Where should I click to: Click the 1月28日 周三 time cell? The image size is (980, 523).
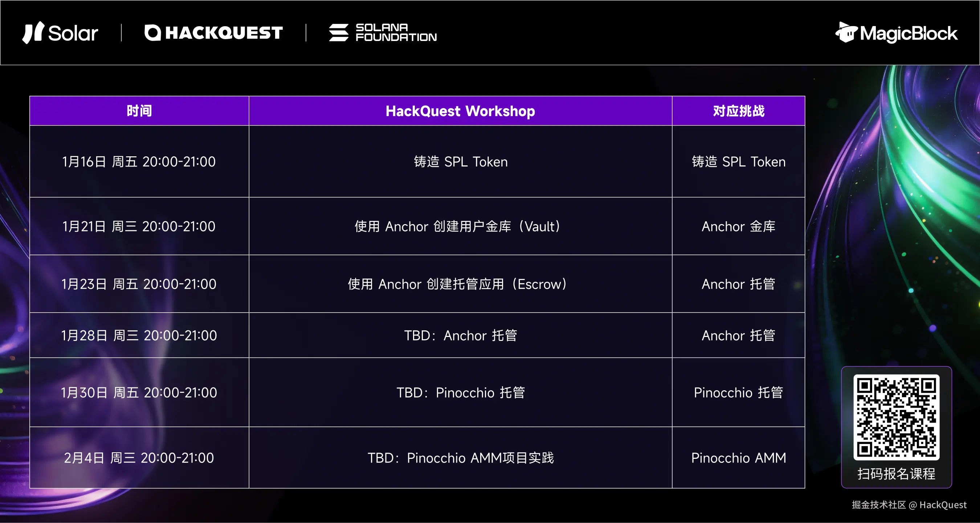[139, 335]
